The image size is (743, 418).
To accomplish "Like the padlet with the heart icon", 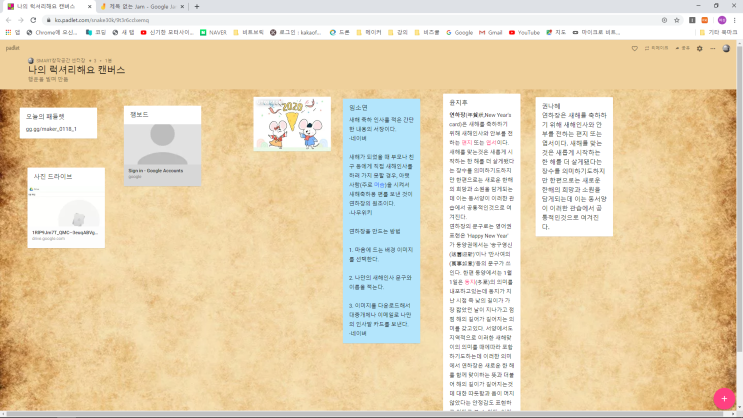I will click(634, 48).
